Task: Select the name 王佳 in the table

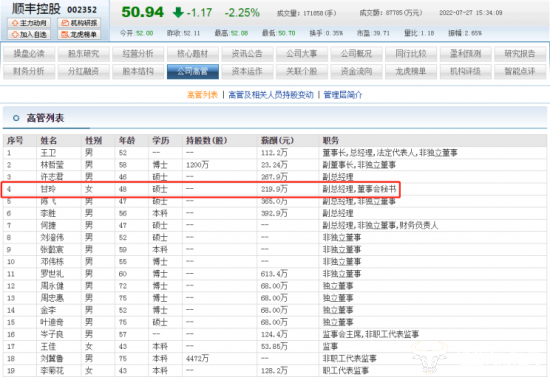Action: pyautogui.click(x=48, y=346)
